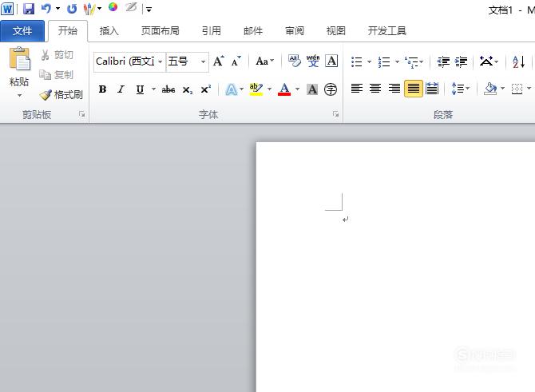Switch to the 审阅 (Review) tab
The image size is (535, 392).
pos(295,31)
